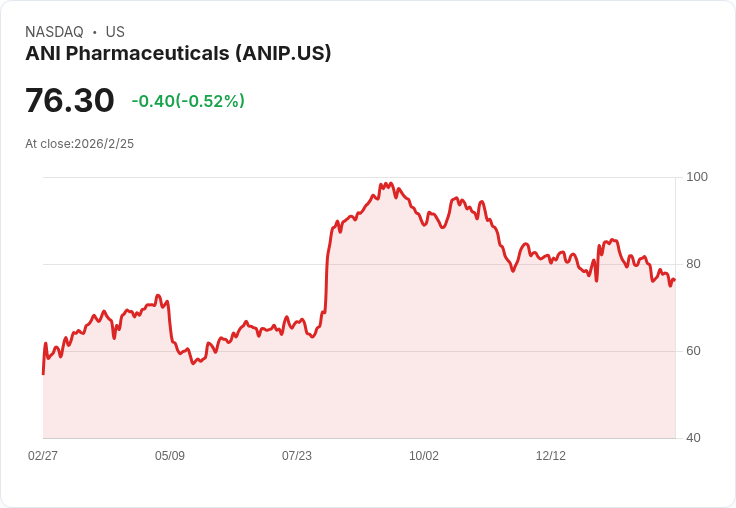Select the 12/12 date on the x-axis

tap(551, 456)
